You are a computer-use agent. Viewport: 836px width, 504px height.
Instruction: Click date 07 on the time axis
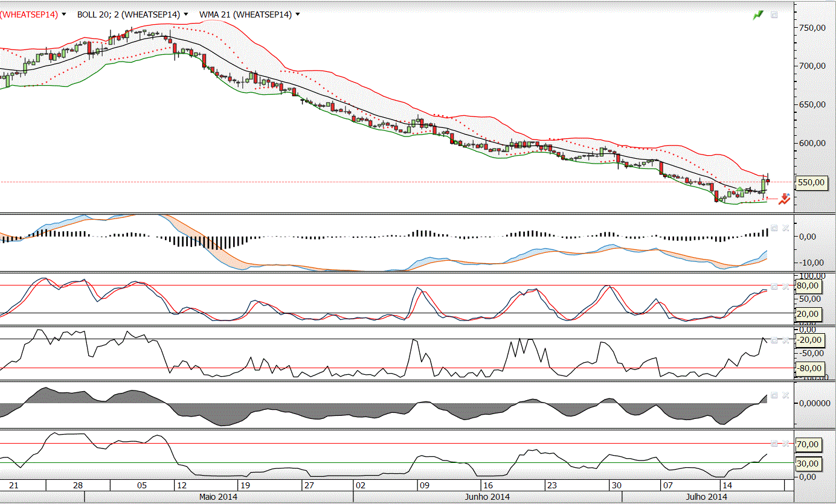[x=667, y=485]
